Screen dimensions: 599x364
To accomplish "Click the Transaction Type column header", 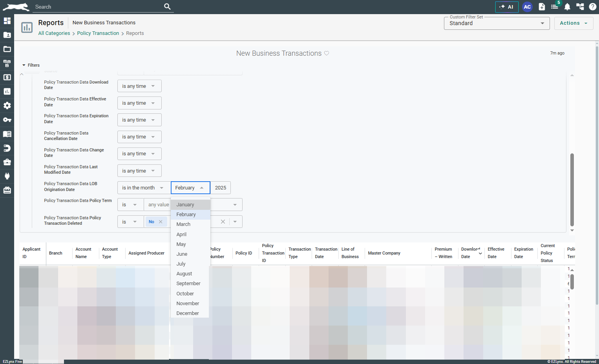I will 299,253.
